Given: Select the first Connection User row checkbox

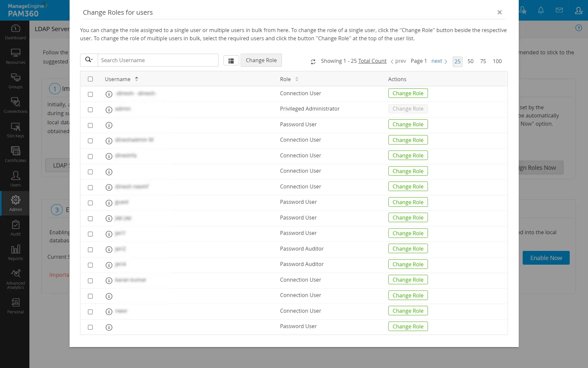Looking at the screenshot, I should point(90,94).
